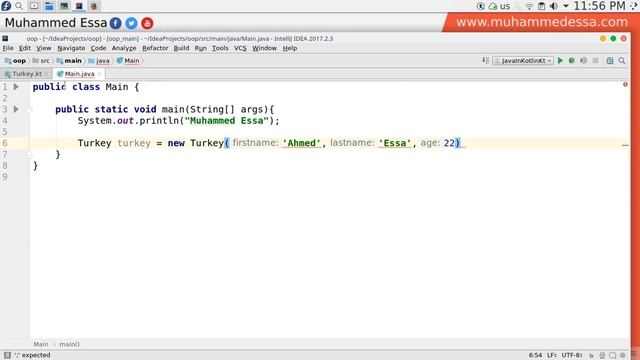Open the UTF-8 encoding selector

point(572,355)
